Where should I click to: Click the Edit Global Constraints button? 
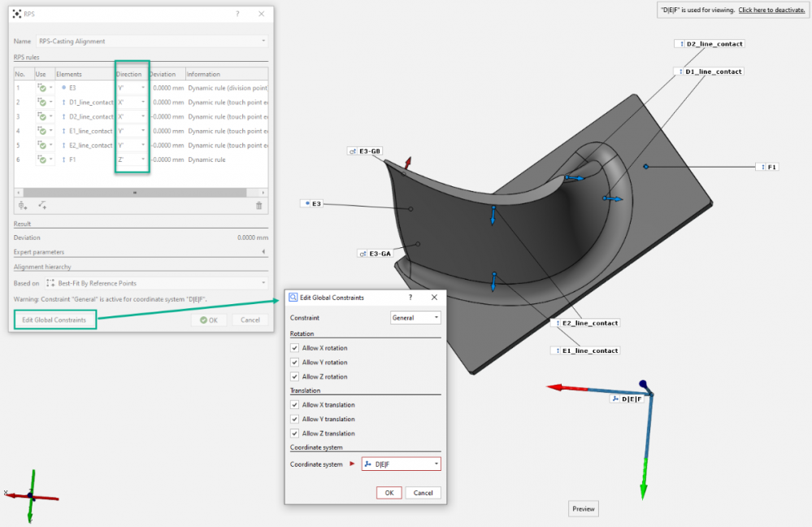pyautogui.click(x=54, y=320)
